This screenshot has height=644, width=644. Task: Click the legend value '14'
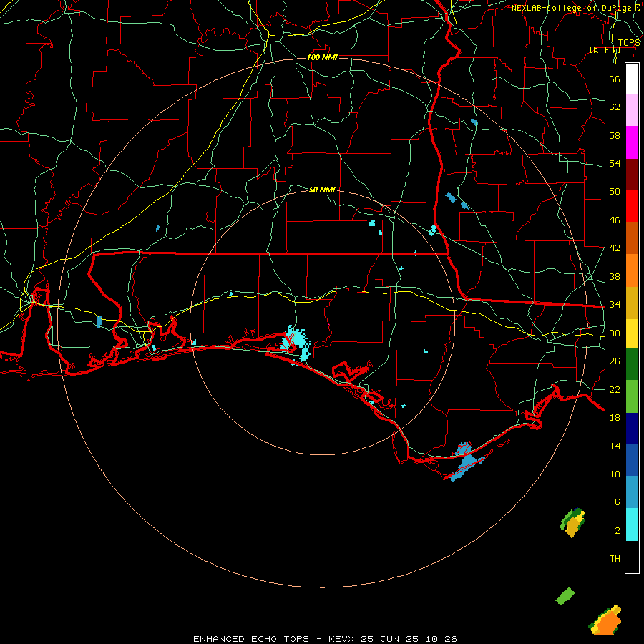(615, 446)
